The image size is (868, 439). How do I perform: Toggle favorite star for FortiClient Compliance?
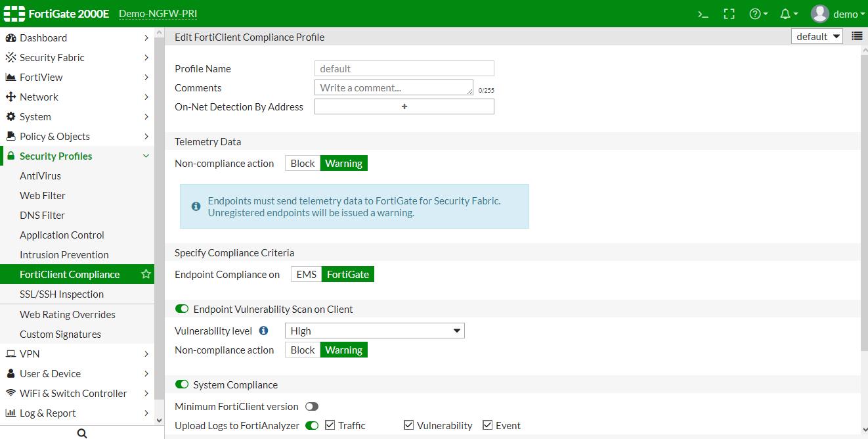[x=146, y=274]
